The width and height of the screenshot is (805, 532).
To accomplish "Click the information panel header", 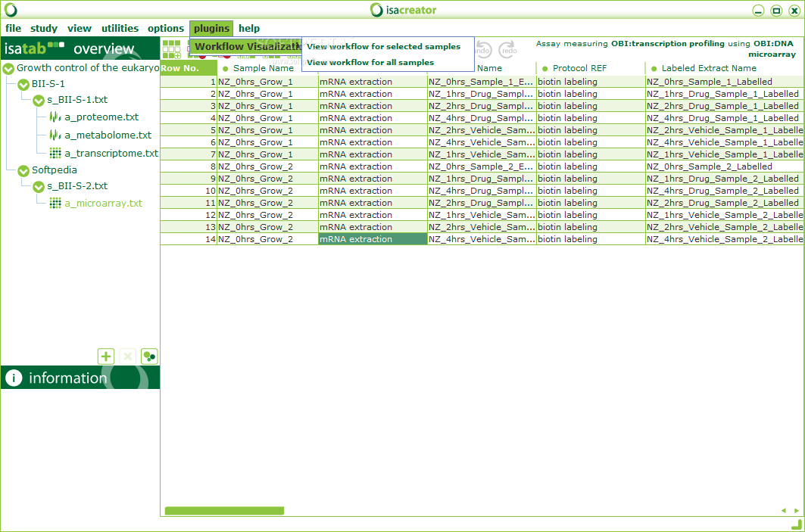I will click(x=80, y=378).
